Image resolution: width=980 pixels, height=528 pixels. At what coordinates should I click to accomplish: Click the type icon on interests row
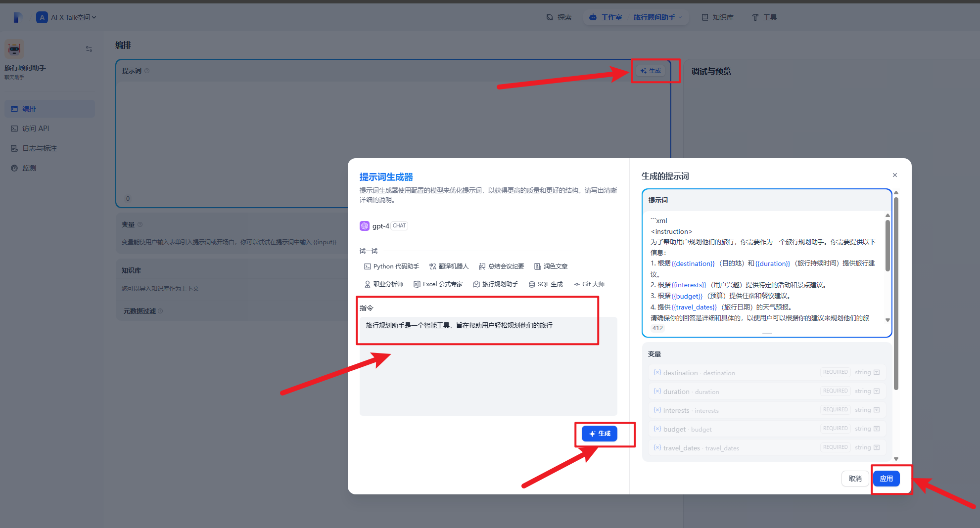click(x=877, y=410)
